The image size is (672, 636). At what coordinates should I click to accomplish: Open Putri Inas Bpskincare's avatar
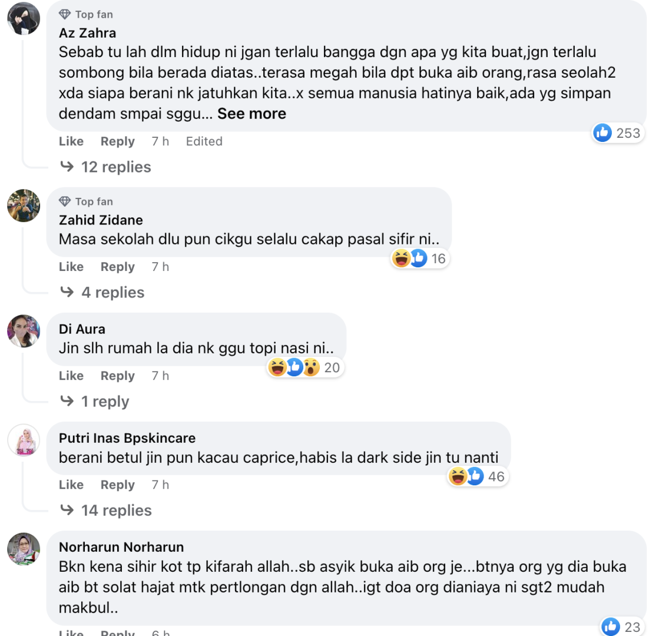point(24,440)
